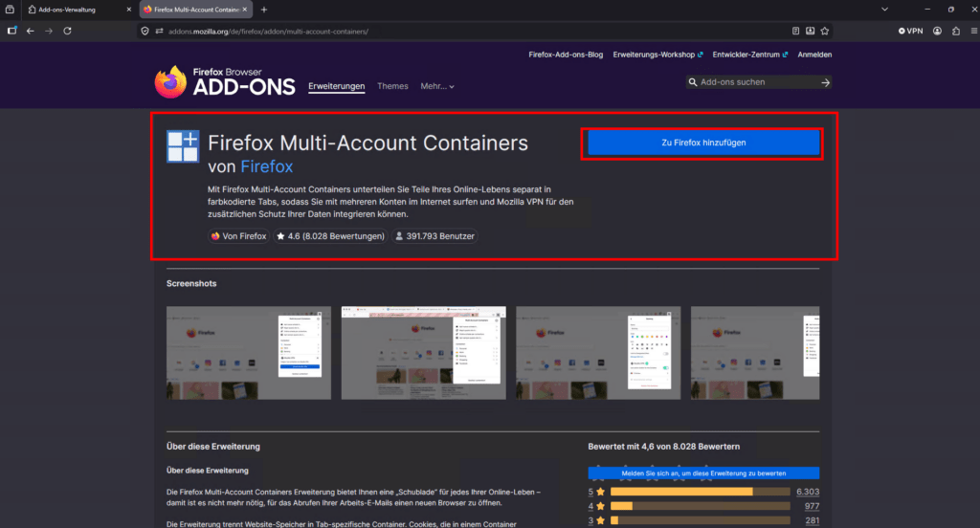This screenshot has height=528, width=980.
Task: Open the fourth screenshot thumbnail
Action: [x=755, y=353]
